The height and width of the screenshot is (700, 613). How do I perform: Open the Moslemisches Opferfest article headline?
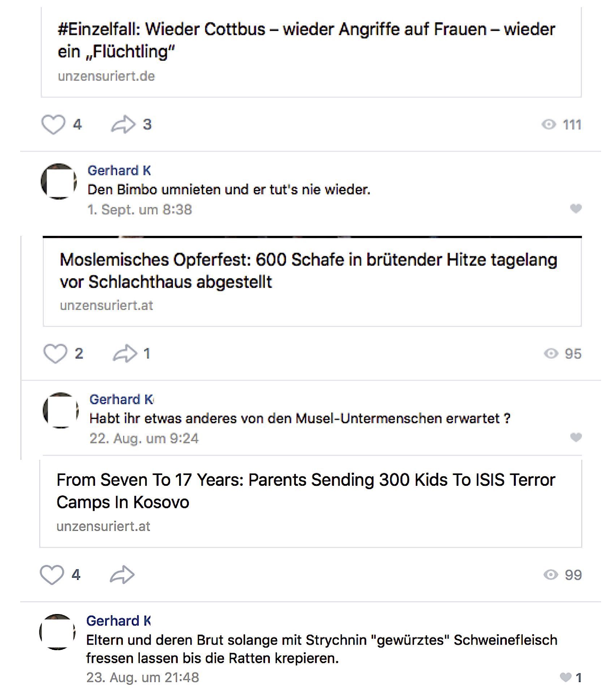coord(308,271)
